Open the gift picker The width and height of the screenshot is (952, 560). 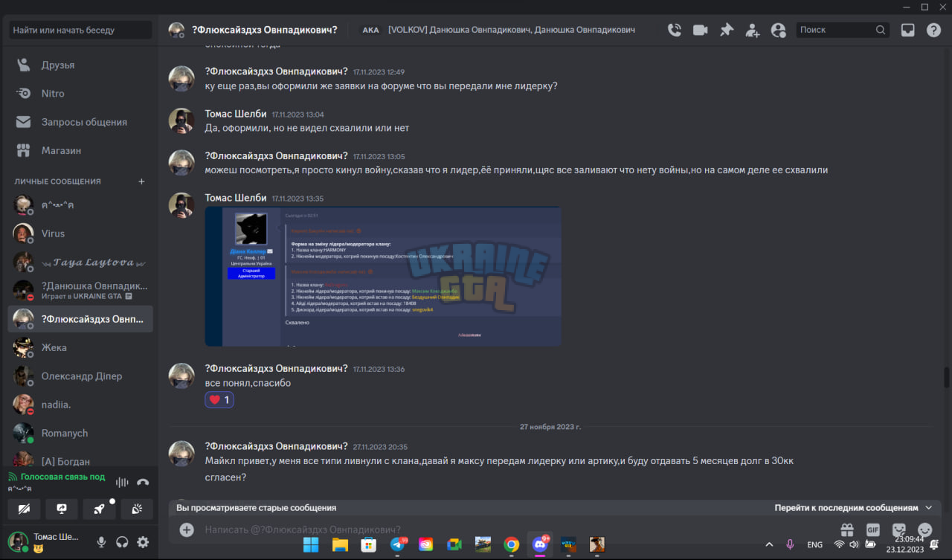846,530
